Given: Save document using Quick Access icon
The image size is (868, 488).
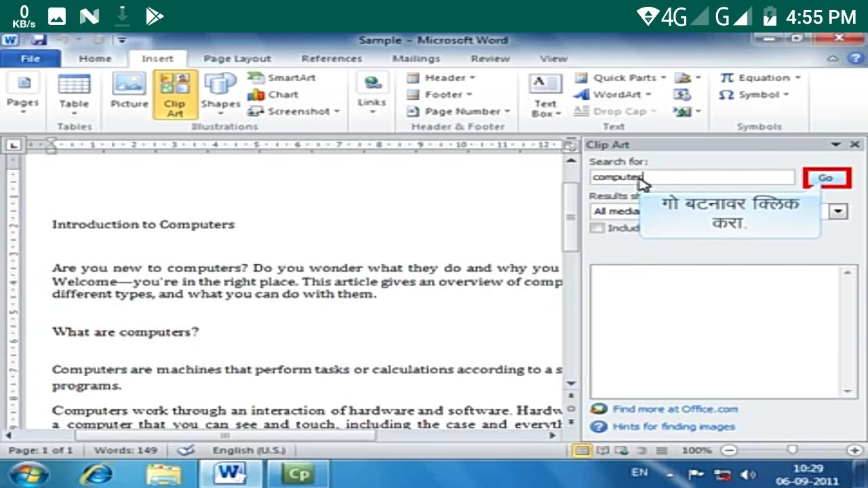Looking at the screenshot, I should 39,40.
